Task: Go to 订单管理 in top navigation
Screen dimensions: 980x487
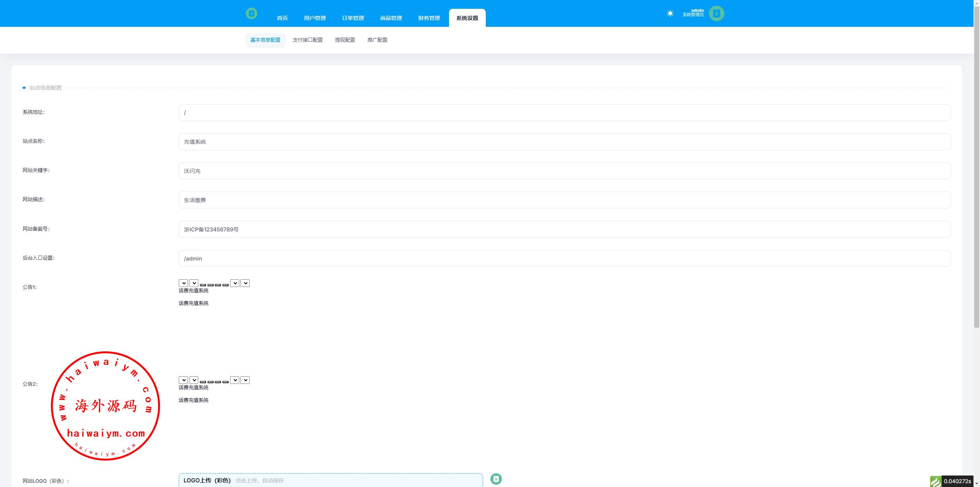Action: click(353, 18)
